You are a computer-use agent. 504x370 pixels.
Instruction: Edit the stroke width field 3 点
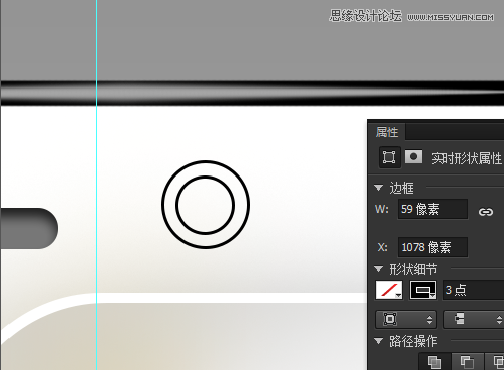pos(473,290)
